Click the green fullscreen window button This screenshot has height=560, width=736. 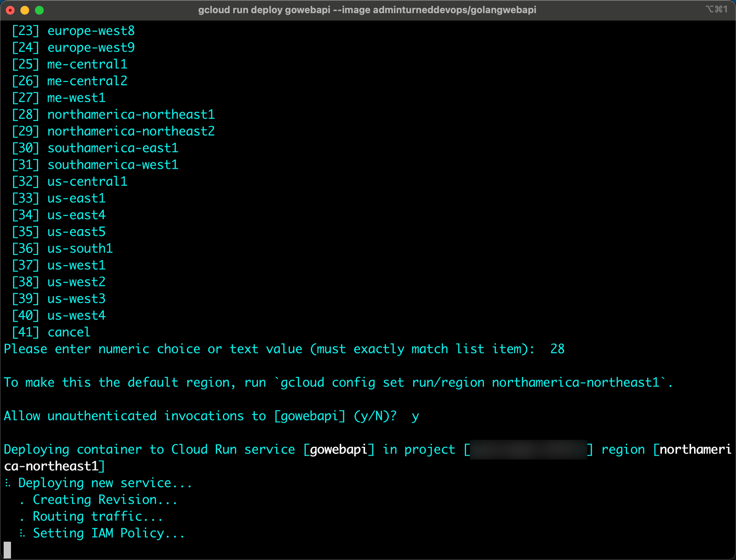tap(39, 10)
